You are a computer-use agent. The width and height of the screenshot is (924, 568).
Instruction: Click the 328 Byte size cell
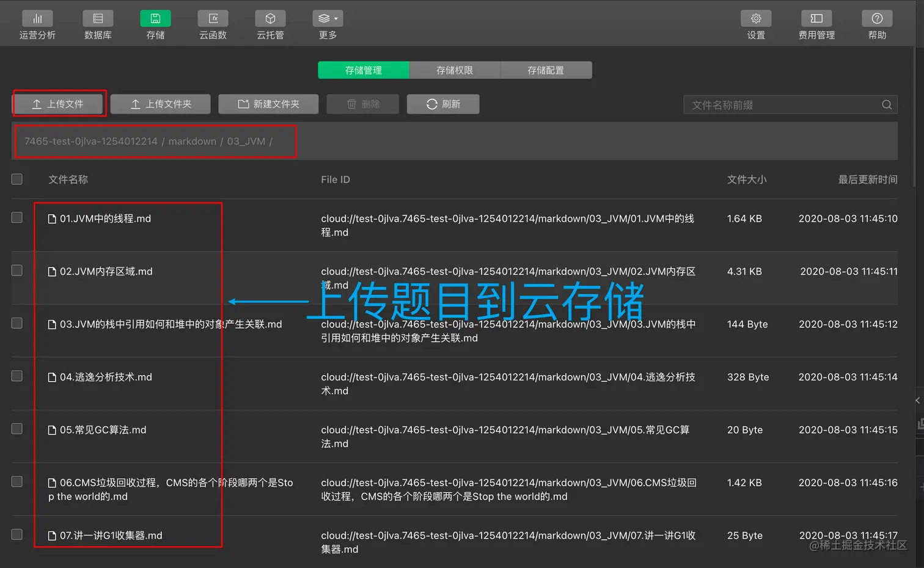pos(748,377)
